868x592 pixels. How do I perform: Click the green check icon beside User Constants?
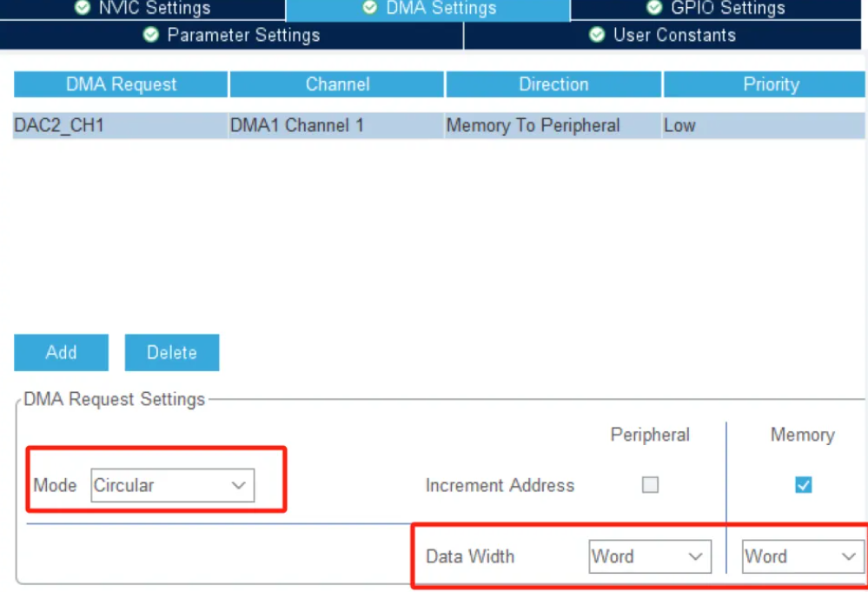coord(597,36)
